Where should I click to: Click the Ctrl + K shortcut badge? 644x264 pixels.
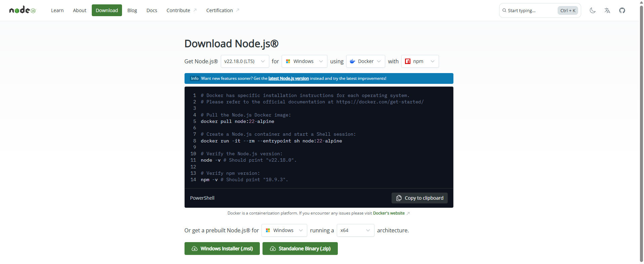coord(568,10)
